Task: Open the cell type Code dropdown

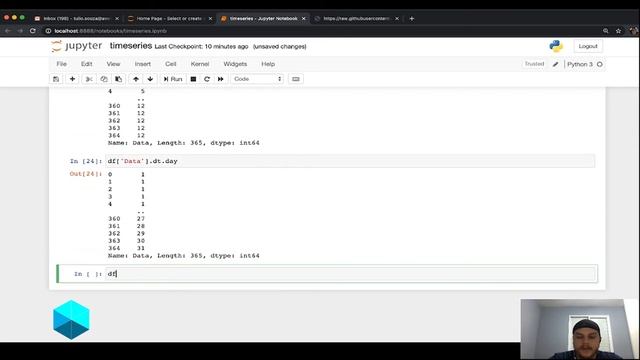Action: click(257, 79)
